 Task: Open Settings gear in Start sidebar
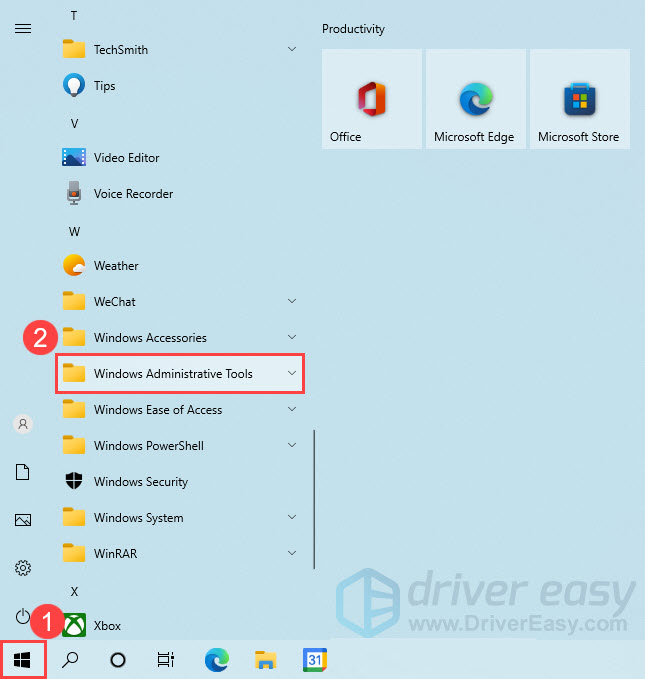[x=23, y=568]
